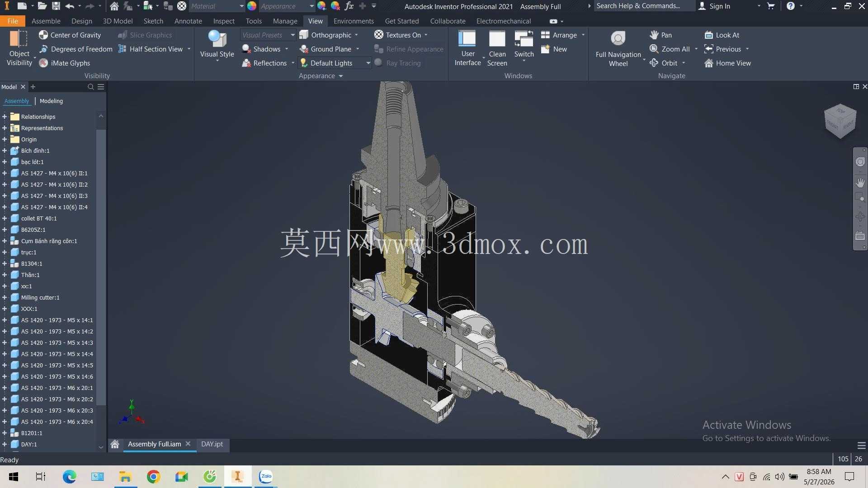Open the Visual Presets combo box
Viewport: 868px width, 488px height.
[x=268, y=35]
